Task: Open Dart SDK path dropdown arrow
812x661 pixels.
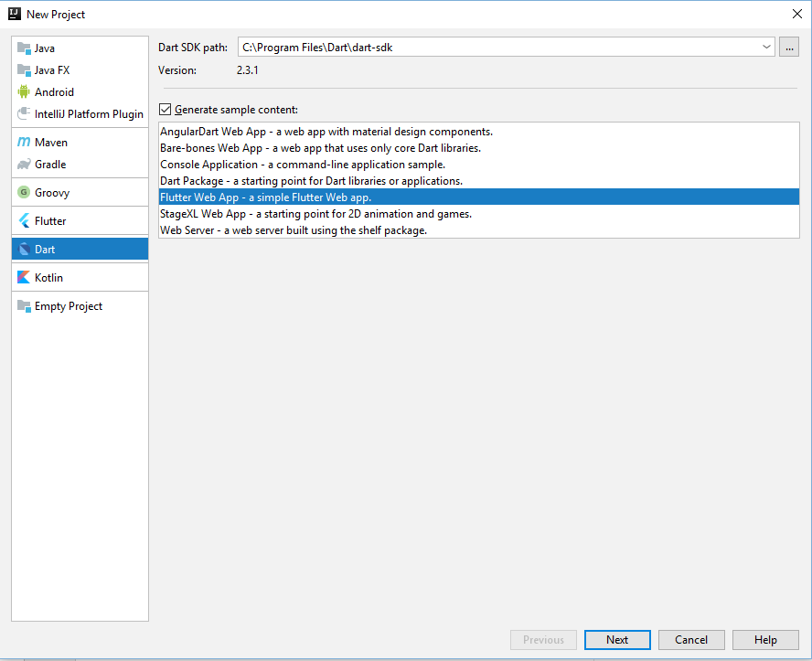Action: click(x=766, y=47)
